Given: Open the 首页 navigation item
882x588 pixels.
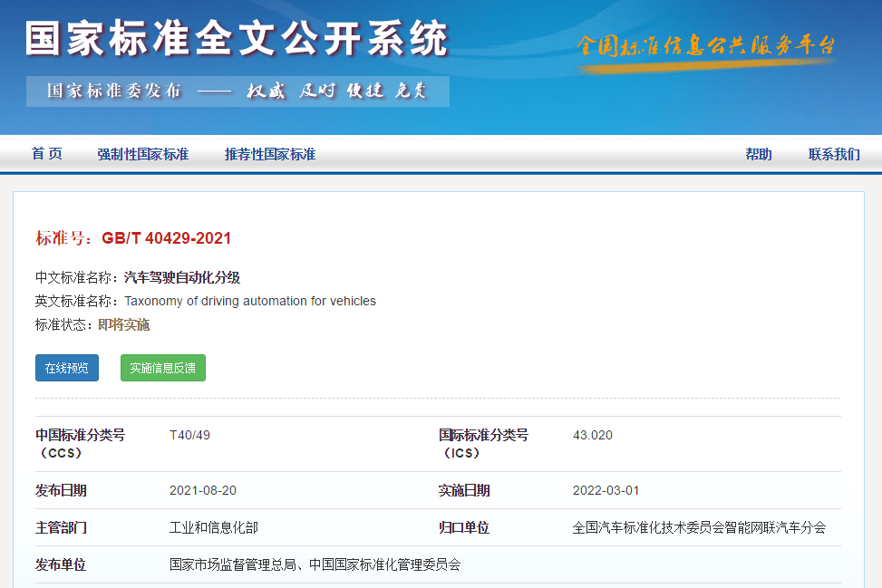Looking at the screenshot, I should coord(47,154).
